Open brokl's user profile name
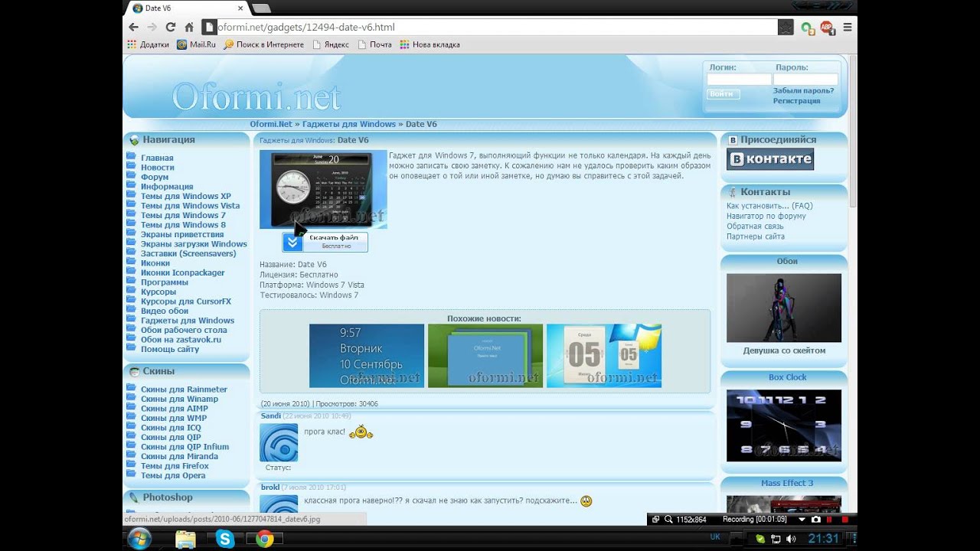This screenshot has width=980, height=551. (x=270, y=487)
